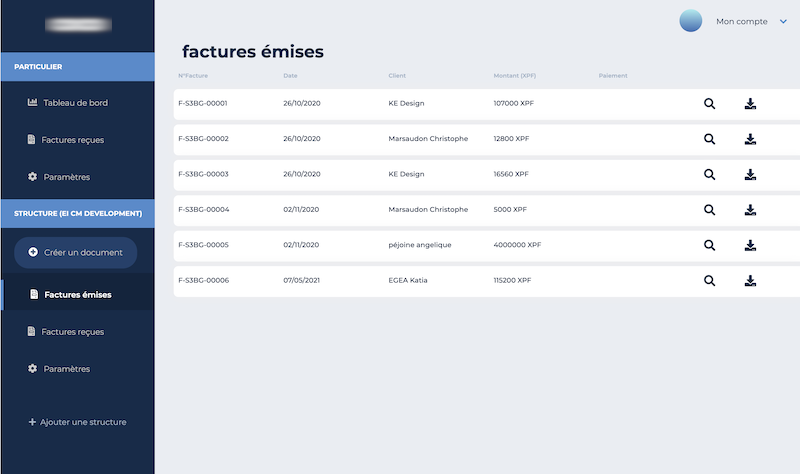Screen dimensions: 800x474
Task: Open magnifier for invoice F-S3BG-00002
Action: [709, 139]
